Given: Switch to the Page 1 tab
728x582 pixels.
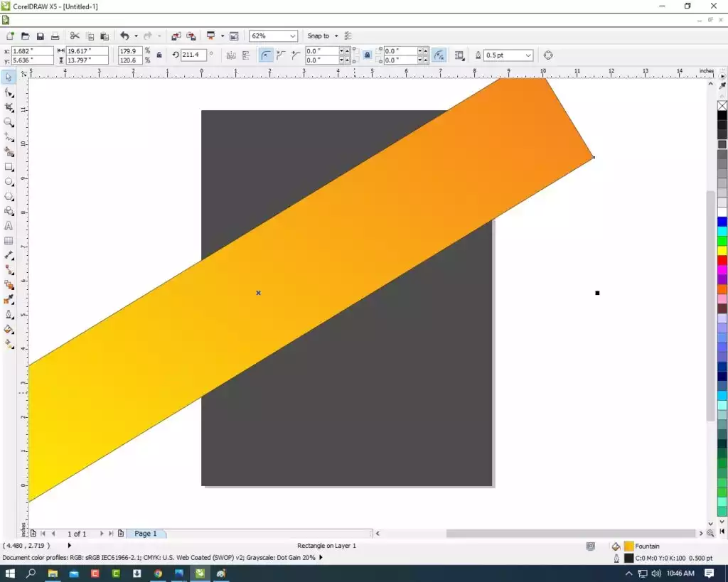Looking at the screenshot, I should (x=145, y=533).
